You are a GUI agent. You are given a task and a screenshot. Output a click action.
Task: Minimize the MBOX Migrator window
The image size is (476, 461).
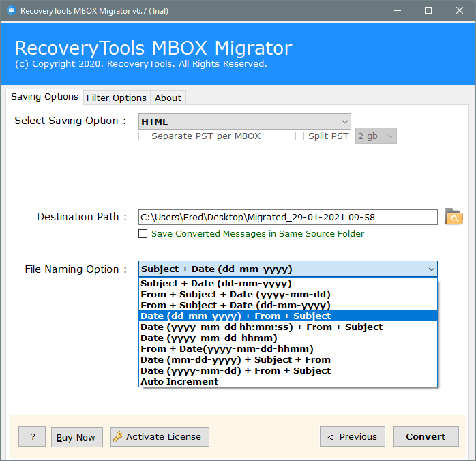pyautogui.click(x=398, y=11)
